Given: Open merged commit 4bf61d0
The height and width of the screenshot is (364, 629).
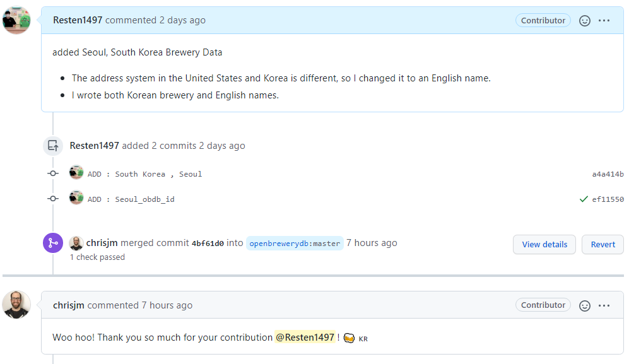Looking at the screenshot, I should coord(208,244).
